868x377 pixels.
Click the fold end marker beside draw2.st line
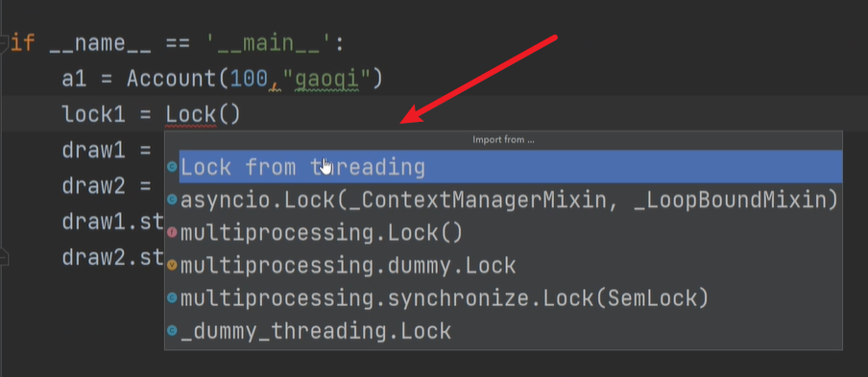[4, 258]
